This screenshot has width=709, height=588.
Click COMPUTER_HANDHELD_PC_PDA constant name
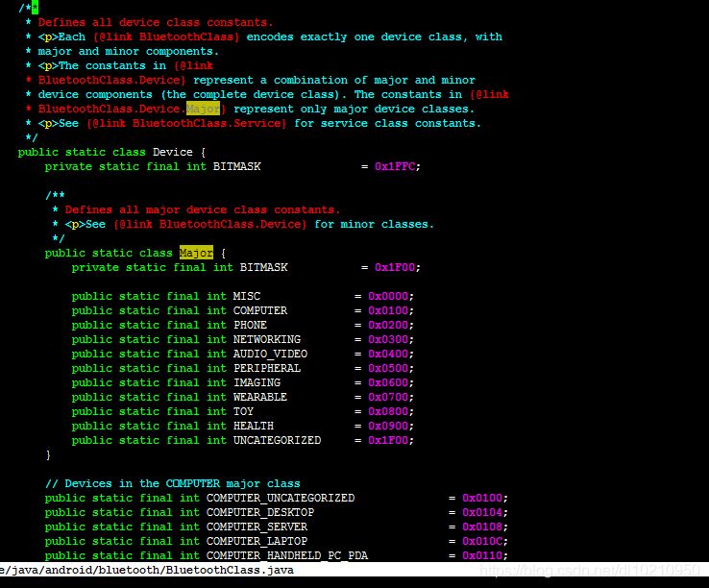point(287,555)
